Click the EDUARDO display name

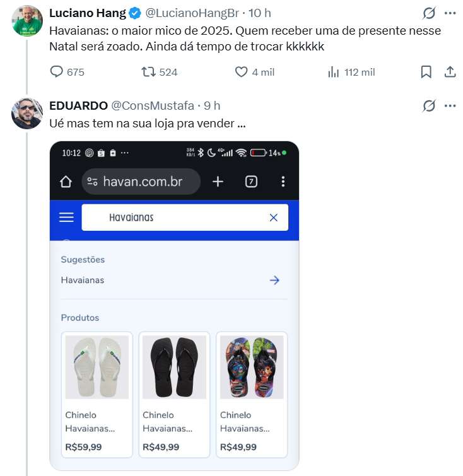coord(78,106)
